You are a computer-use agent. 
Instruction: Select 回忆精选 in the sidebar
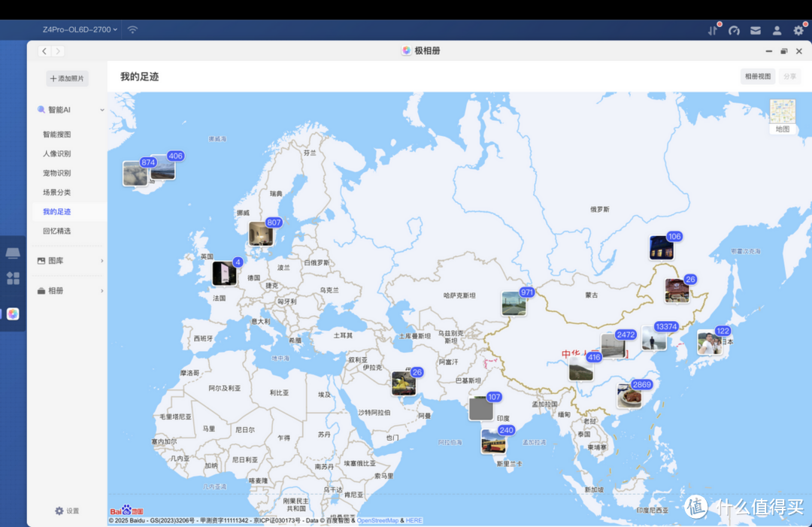56,231
